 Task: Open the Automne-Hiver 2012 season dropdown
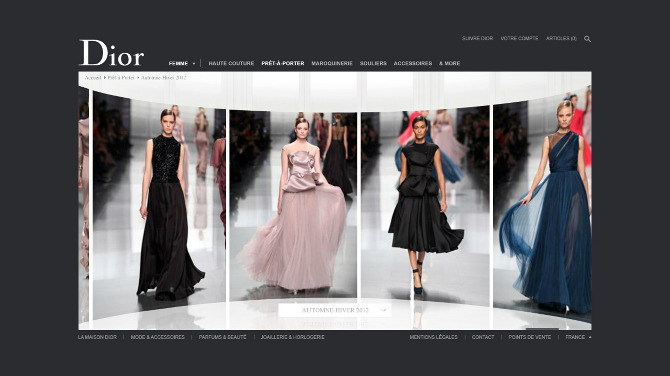(x=335, y=310)
